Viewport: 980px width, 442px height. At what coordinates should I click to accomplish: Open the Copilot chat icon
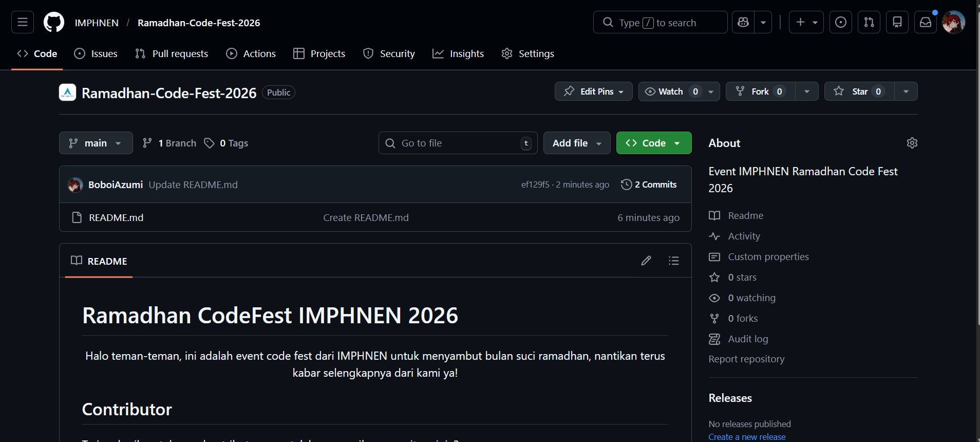point(743,22)
